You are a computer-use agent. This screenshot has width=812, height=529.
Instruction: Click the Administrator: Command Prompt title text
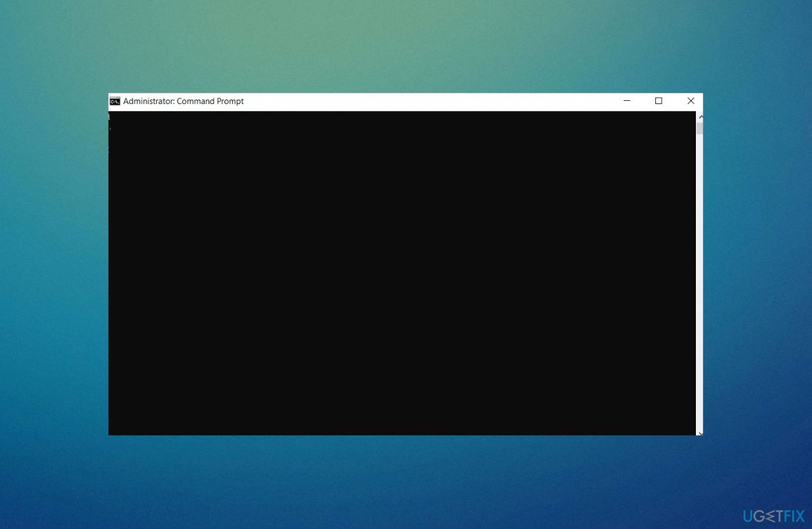click(x=183, y=101)
